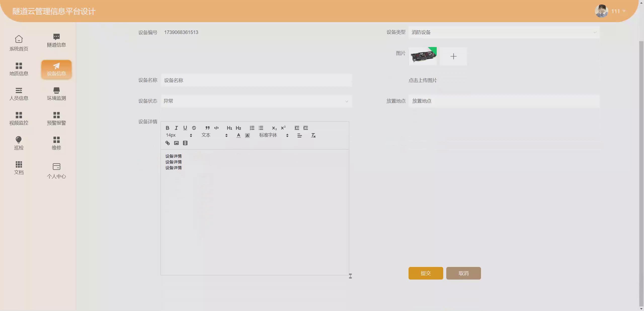
Task: Toggle strikethrough text formatting
Action: tap(194, 128)
